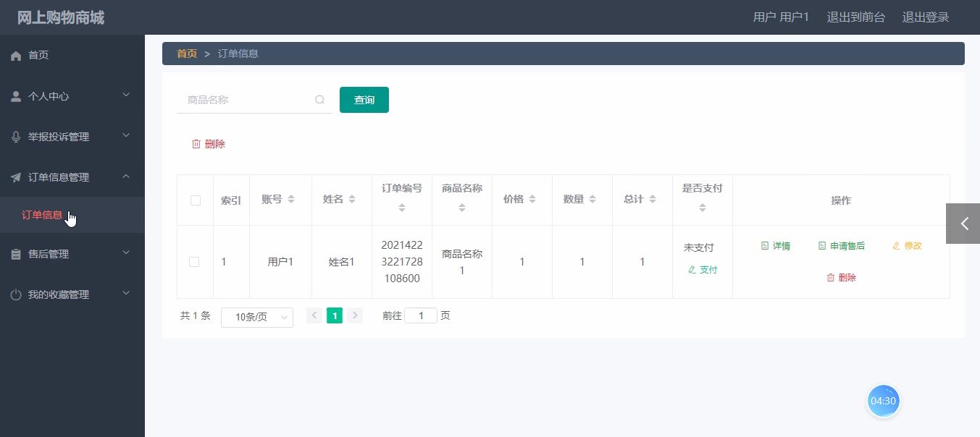Click the sort arrows on 价格 column

[532, 200]
